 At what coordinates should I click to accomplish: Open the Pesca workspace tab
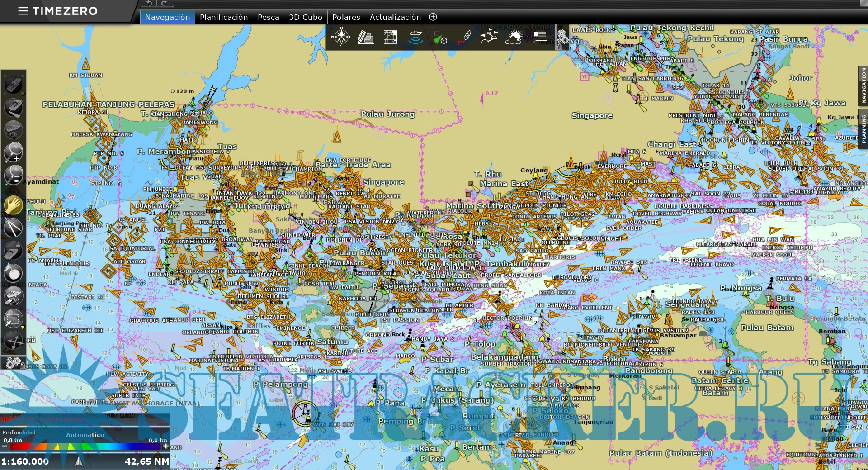(x=268, y=17)
